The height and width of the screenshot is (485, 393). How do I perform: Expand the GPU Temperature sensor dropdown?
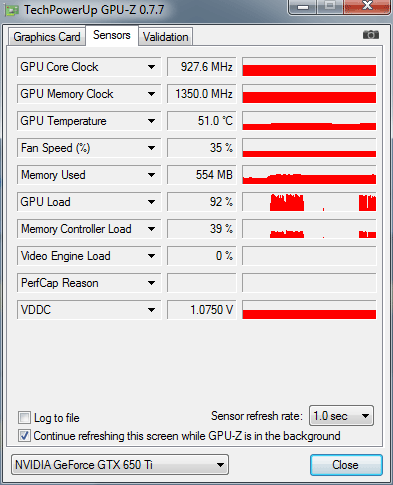coord(151,121)
